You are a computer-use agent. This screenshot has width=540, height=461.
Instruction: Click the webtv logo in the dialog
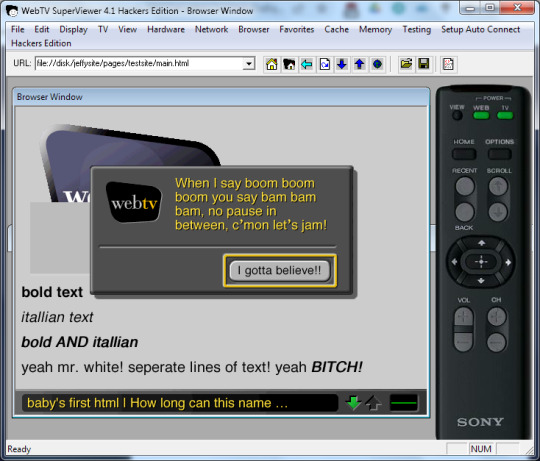point(134,202)
